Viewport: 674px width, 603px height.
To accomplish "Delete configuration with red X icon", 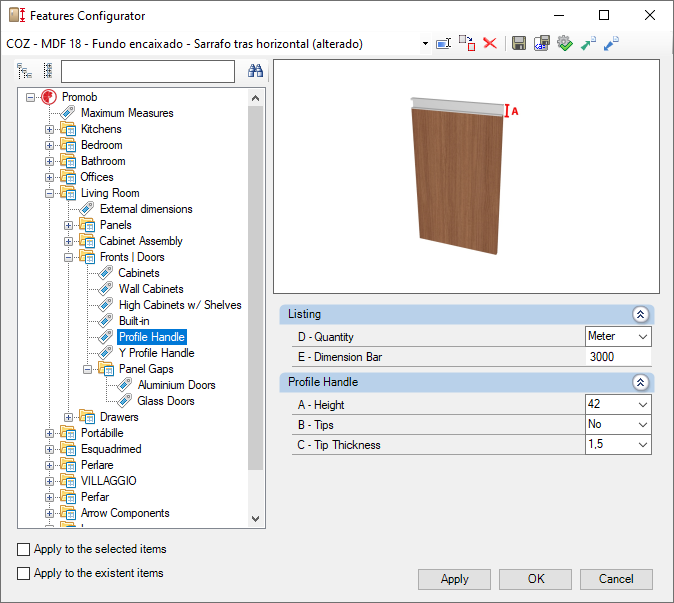I will (490, 43).
